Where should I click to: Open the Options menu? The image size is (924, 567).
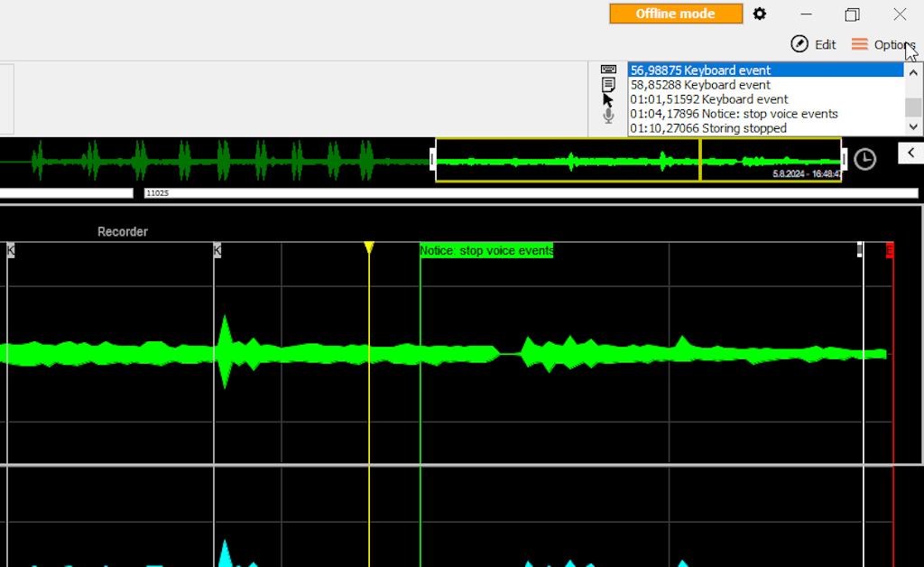point(882,44)
